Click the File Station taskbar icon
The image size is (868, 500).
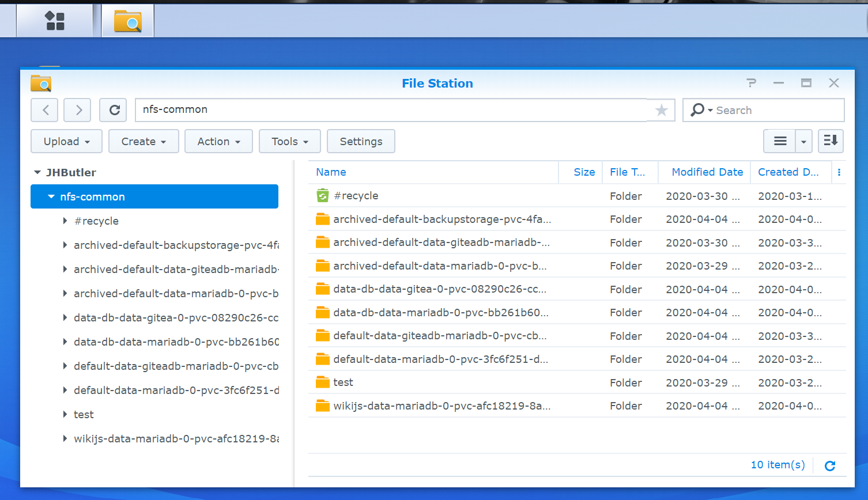pyautogui.click(x=127, y=20)
